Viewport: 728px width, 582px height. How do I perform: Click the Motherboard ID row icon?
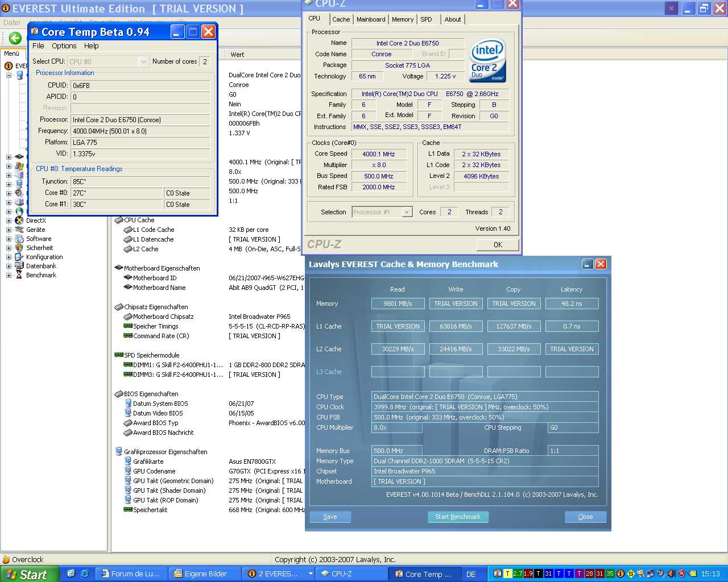click(128, 278)
